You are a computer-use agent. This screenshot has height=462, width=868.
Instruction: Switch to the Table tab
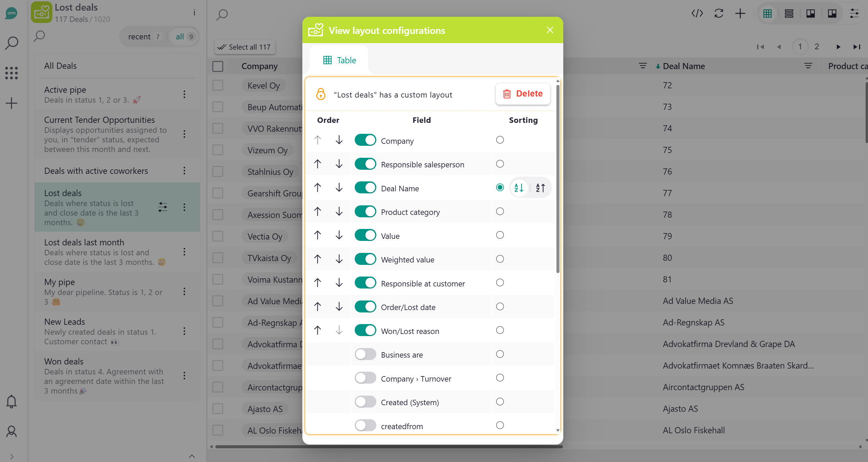[339, 60]
